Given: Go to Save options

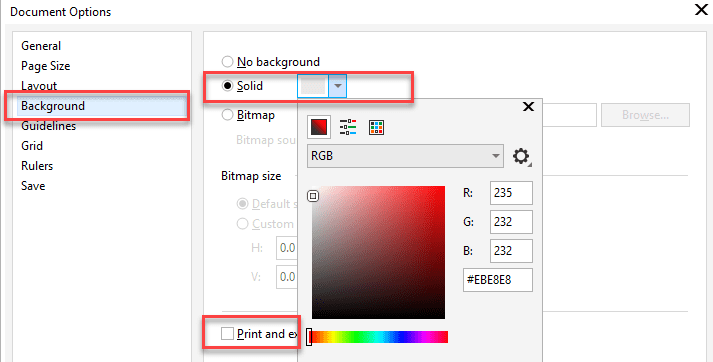Looking at the screenshot, I should (33, 186).
